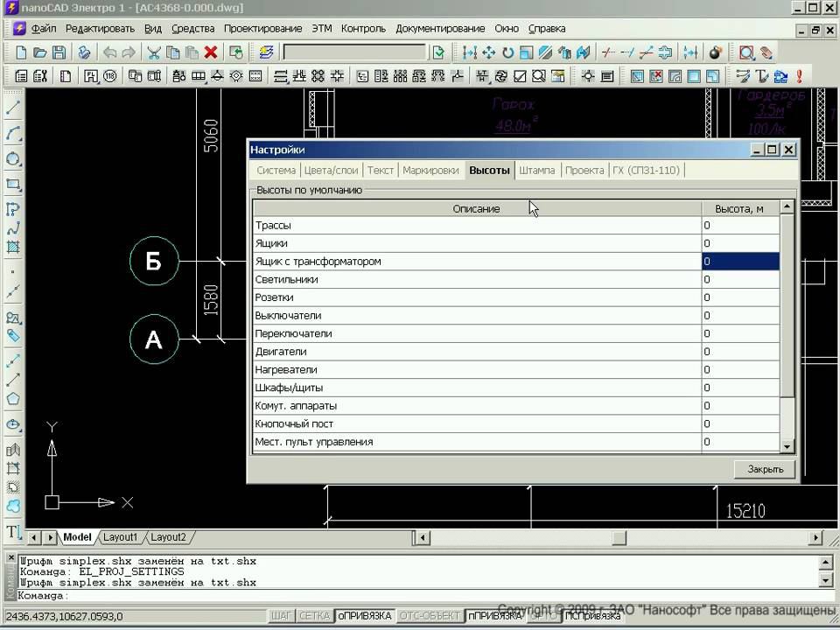840x630 pixels.
Task: Click the round 118 marker icon
Action: click(110, 76)
